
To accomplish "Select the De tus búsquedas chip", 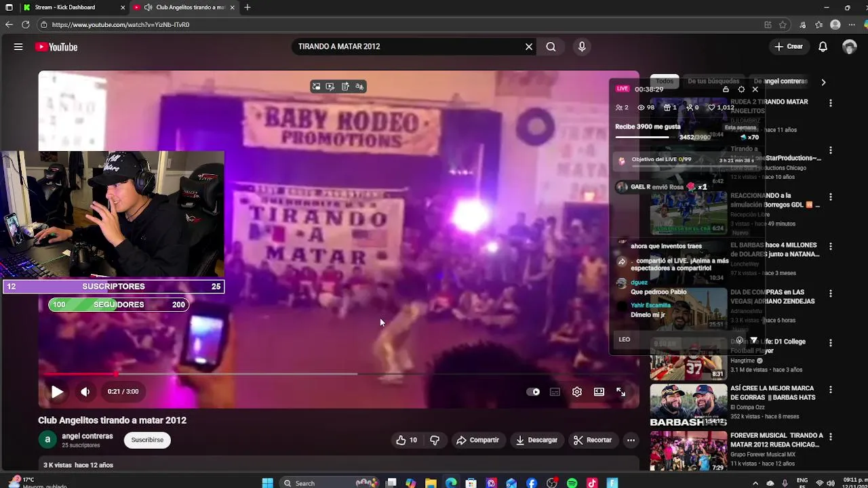I will (713, 81).
